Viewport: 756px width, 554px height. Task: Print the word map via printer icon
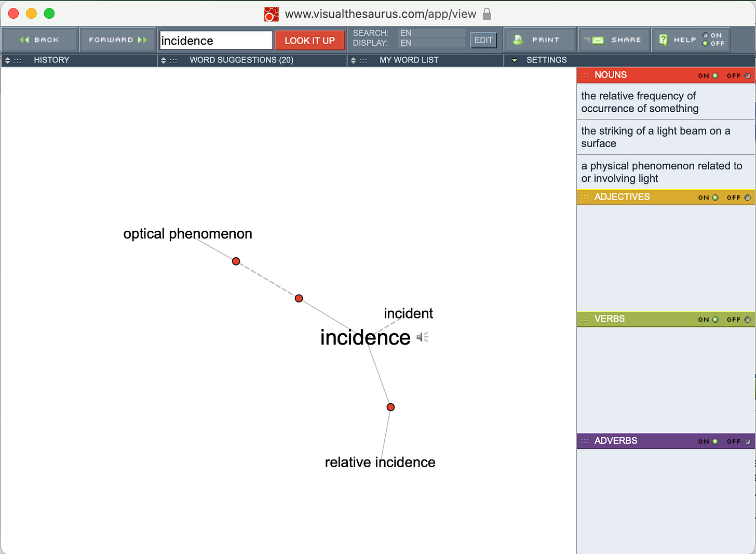(518, 40)
